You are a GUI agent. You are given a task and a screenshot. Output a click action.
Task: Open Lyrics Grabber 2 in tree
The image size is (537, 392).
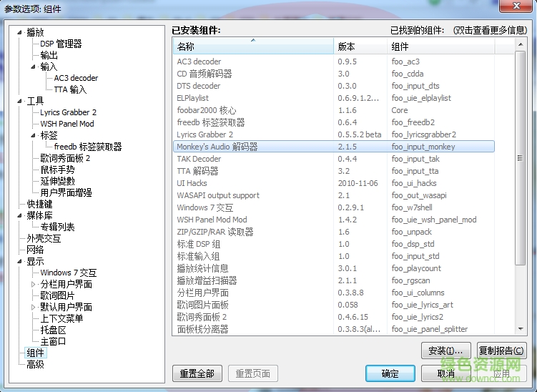click(68, 112)
